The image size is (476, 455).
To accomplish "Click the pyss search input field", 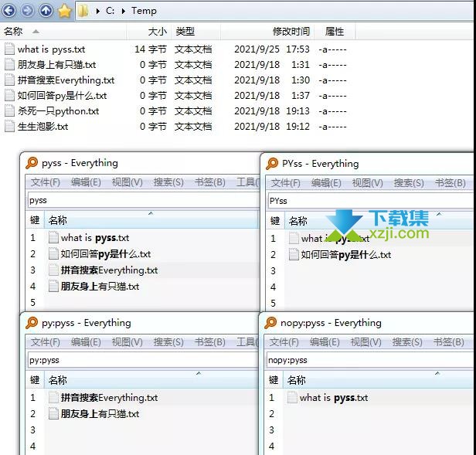I will pyautogui.click(x=143, y=200).
